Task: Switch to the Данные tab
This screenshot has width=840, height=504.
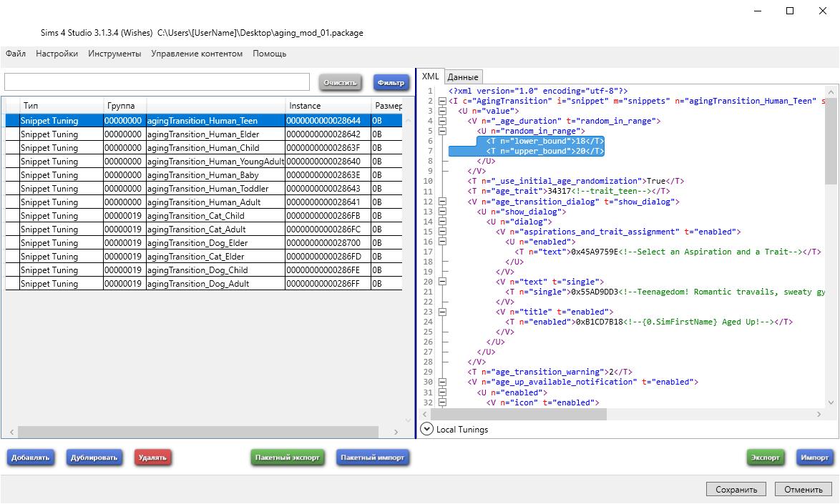Action: [463, 77]
